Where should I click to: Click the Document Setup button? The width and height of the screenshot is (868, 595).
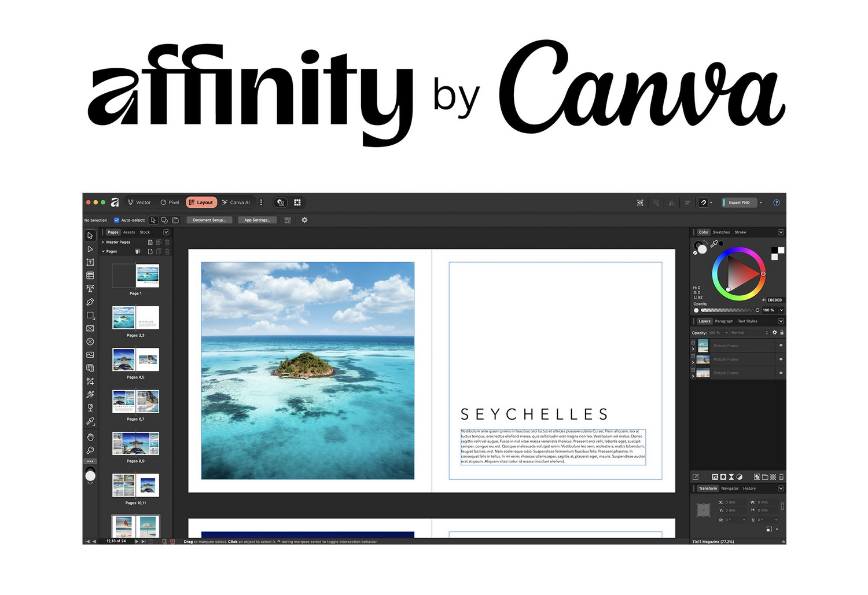click(x=209, y=220)
